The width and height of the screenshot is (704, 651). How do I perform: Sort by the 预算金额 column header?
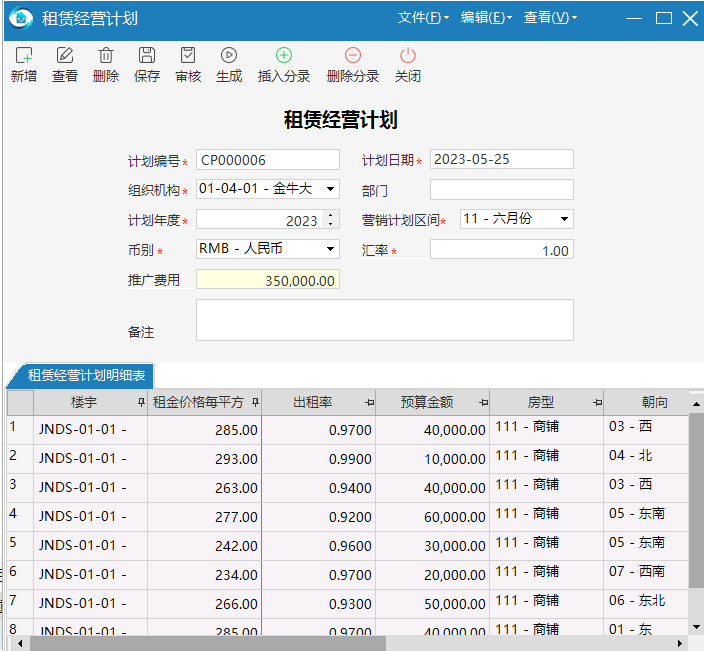pyautogui.click(x=427, y=402)
